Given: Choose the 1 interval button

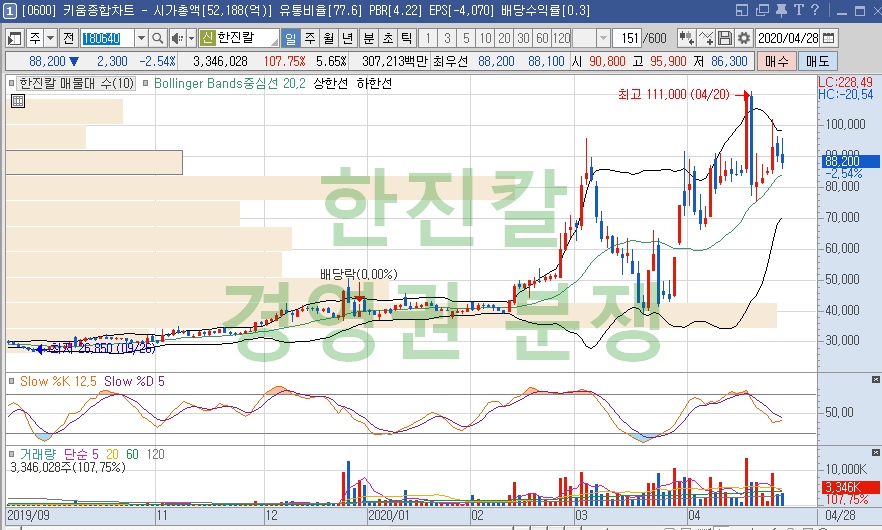Looking at the screenshot, I should click(x=428, y=38).
